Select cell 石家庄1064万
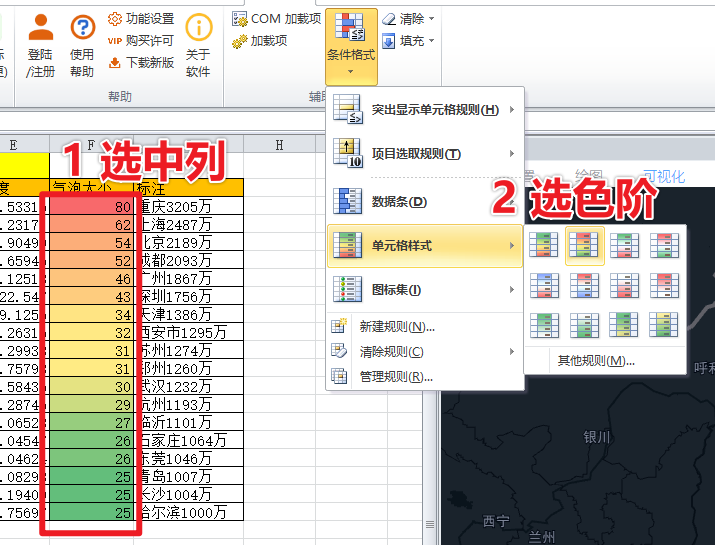The height and width of the screenshot is (545, 715). point(189,441)
